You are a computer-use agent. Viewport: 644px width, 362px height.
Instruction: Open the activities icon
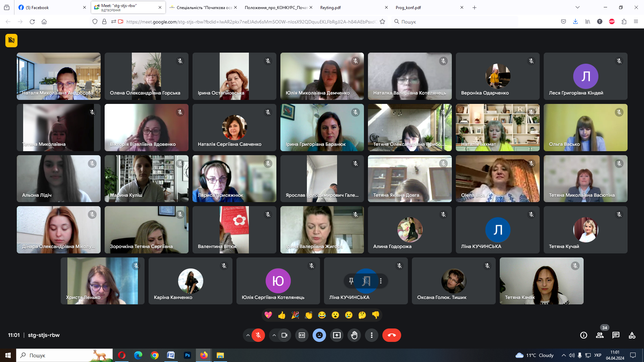[x=632, y=335]
